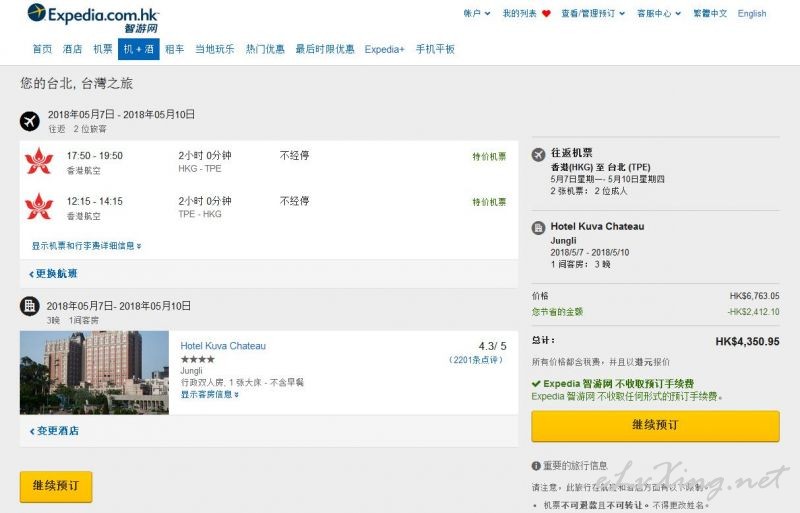Open 我的列表 saved list

pyautogui.click(x=519, y=14)
